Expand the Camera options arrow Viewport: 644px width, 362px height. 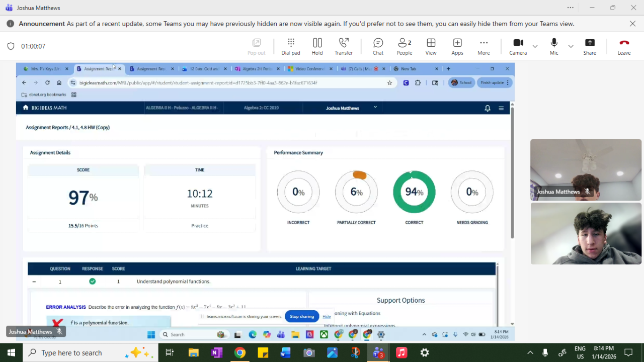click(535, 46)
